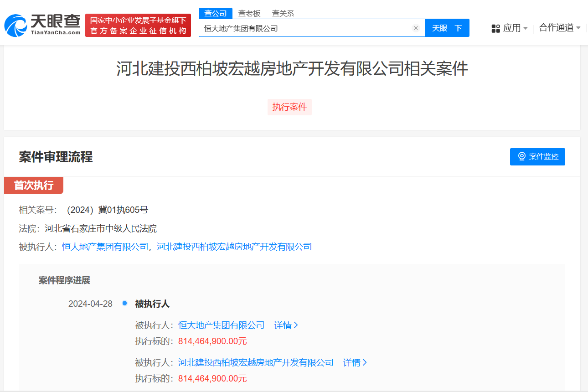This screenshot has height=392, width=588.
Task: Expand the 应用 dropdown arrow
Action: pyautogui.click(x=526, y=29)
